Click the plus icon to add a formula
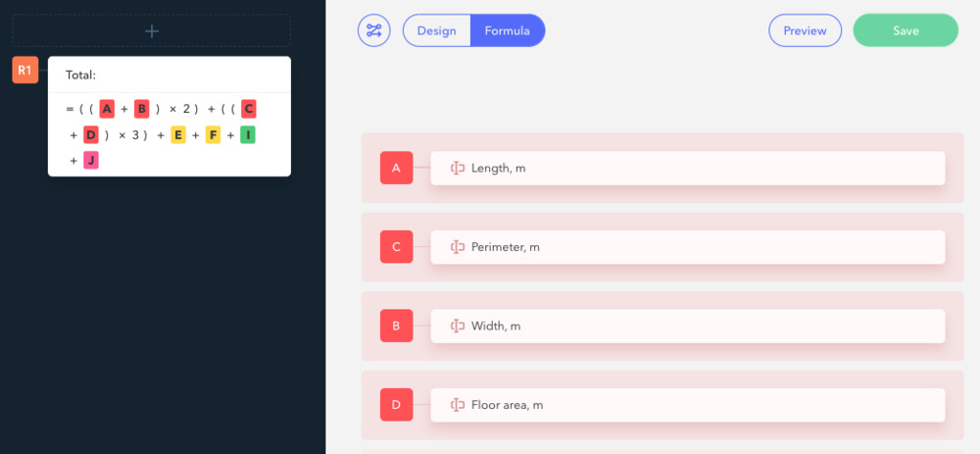 151,30
